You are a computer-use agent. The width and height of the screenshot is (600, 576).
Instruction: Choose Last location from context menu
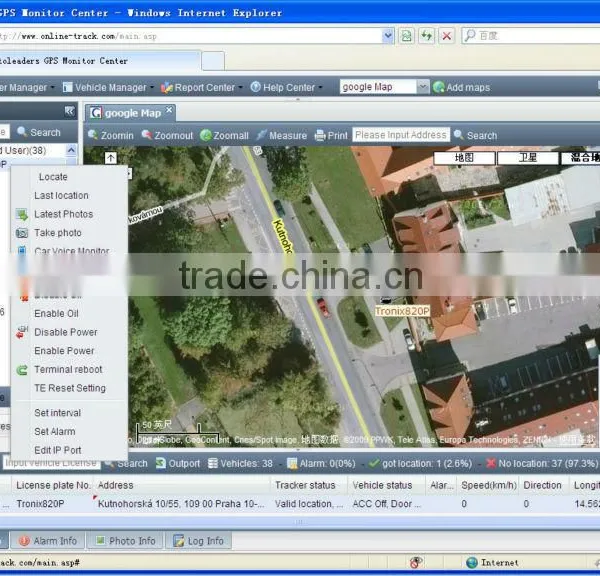pos(61,196)
